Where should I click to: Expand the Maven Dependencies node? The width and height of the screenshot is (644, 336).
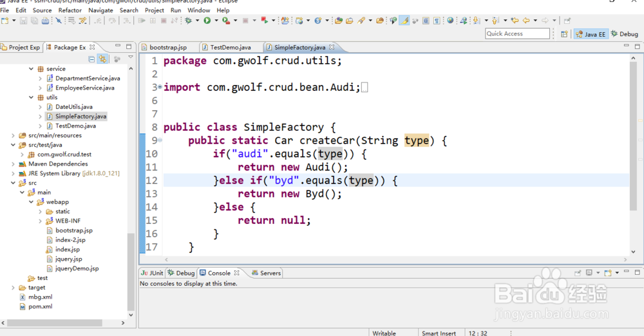(13, 164)
